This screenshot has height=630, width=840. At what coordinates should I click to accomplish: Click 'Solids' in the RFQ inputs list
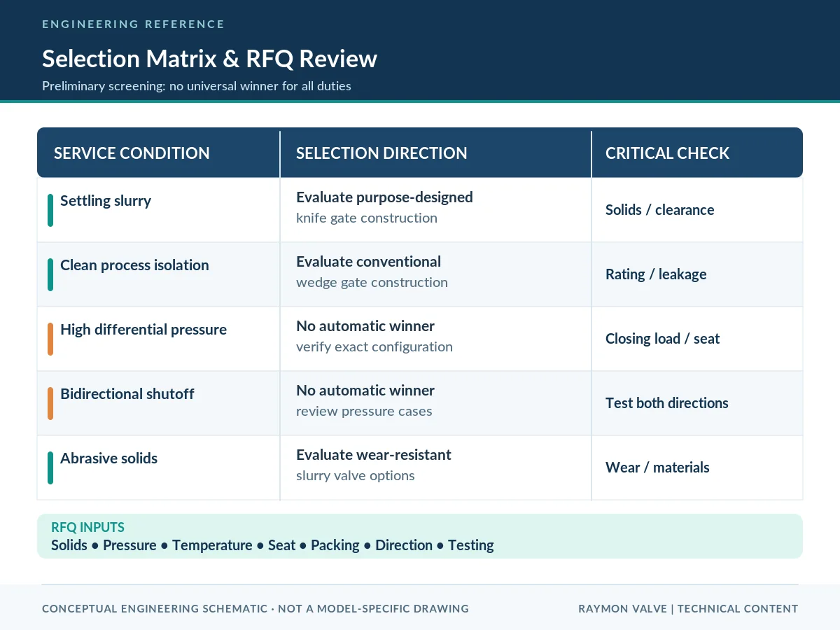coord(69,545)
